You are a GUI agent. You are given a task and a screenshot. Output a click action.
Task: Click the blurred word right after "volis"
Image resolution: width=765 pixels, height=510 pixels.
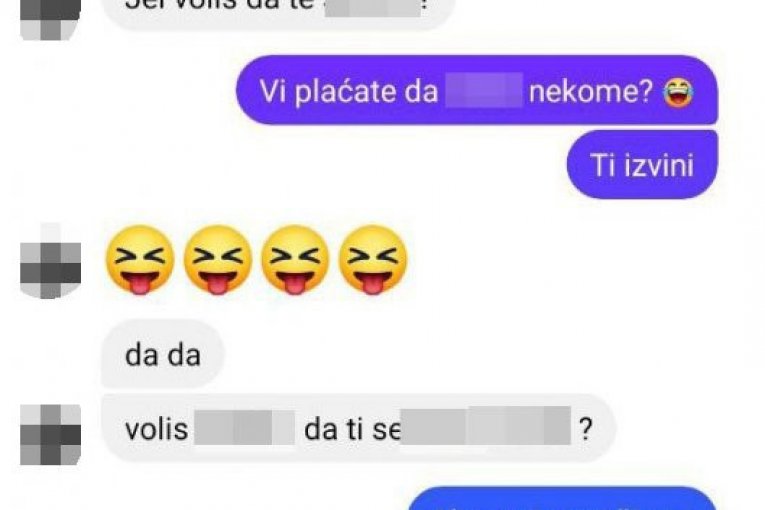click(244, 428)
